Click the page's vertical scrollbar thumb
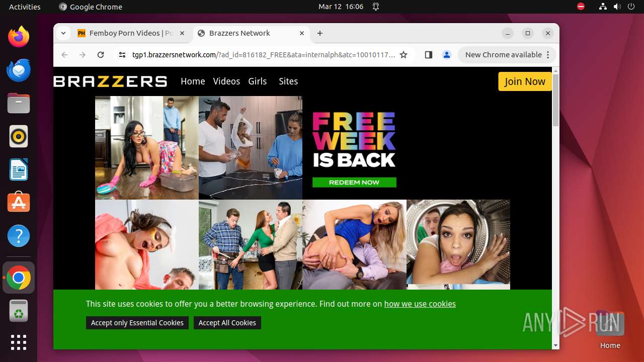 tap(555, 101)
